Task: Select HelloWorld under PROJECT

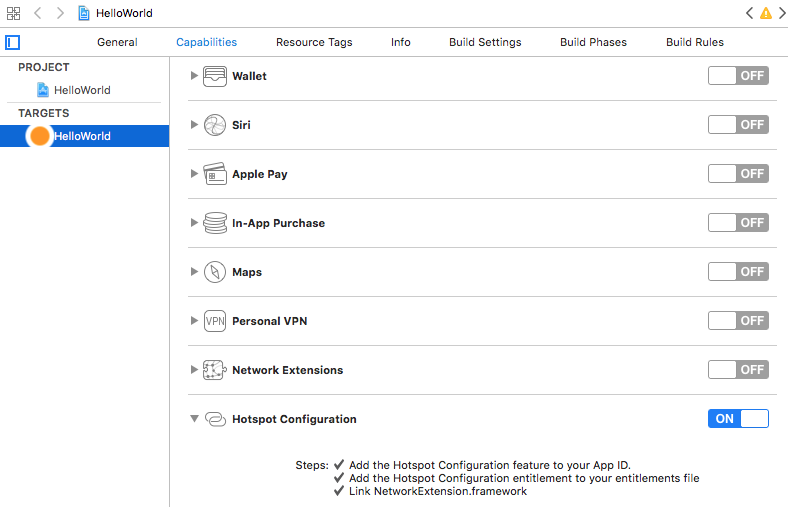Action: tap(84, 90)
